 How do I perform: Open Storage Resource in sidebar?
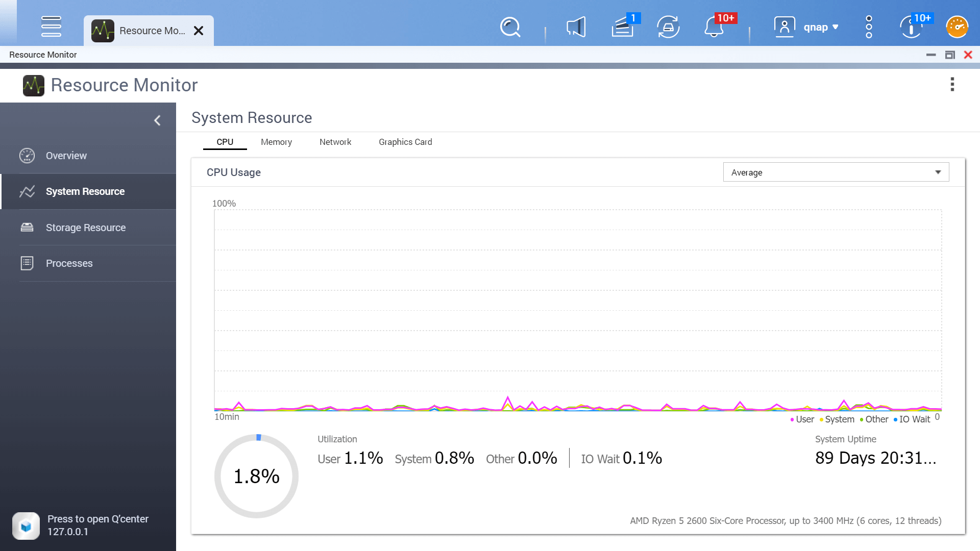point(86,228)
